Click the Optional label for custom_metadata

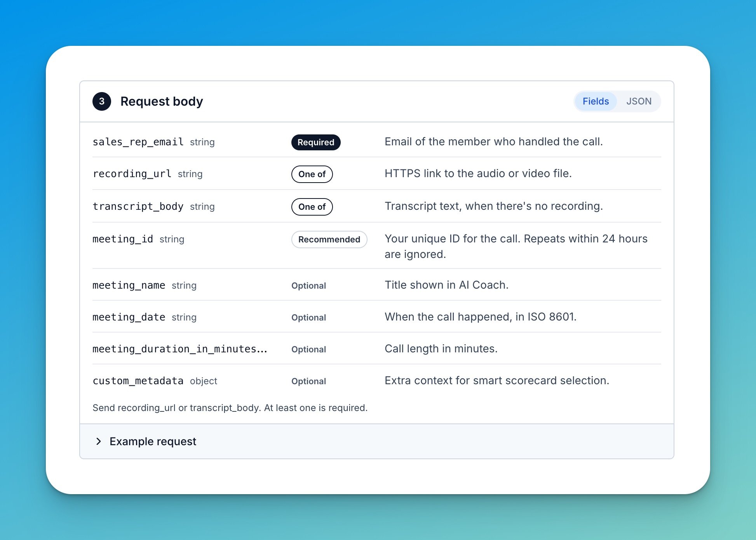click(309, 381)
